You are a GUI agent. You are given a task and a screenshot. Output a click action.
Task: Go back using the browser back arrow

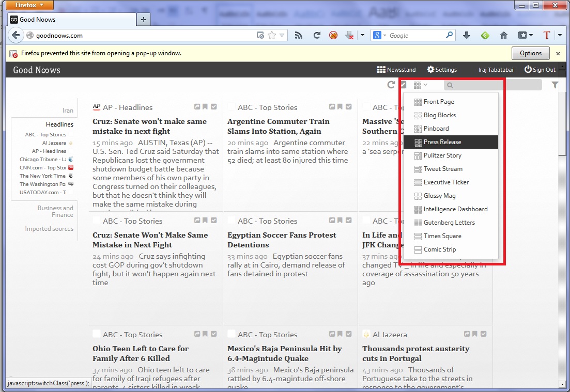tap(16, 35)
